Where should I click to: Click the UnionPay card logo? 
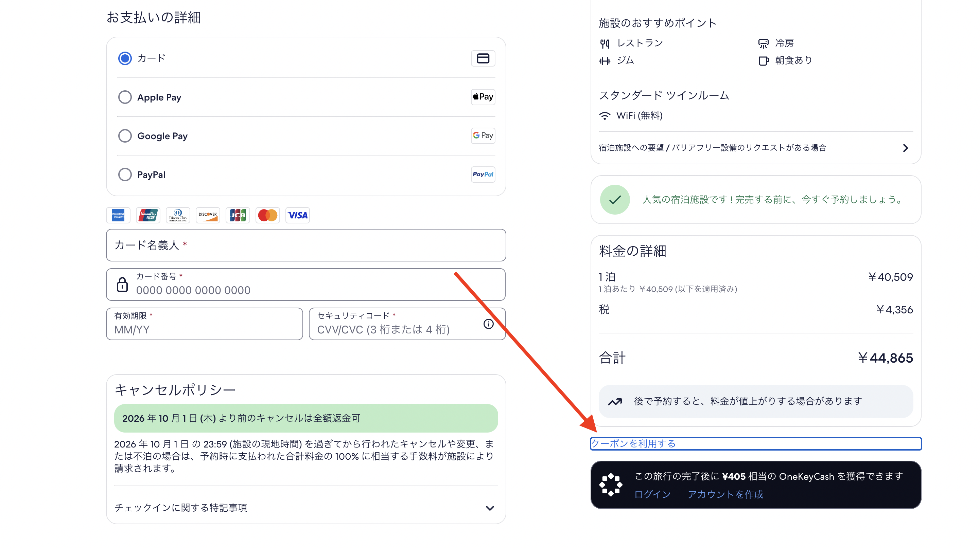[148, 216]
